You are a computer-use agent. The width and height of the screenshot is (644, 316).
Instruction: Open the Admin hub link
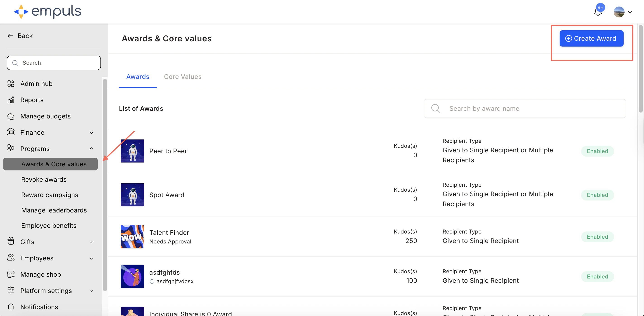click(36, 84)
